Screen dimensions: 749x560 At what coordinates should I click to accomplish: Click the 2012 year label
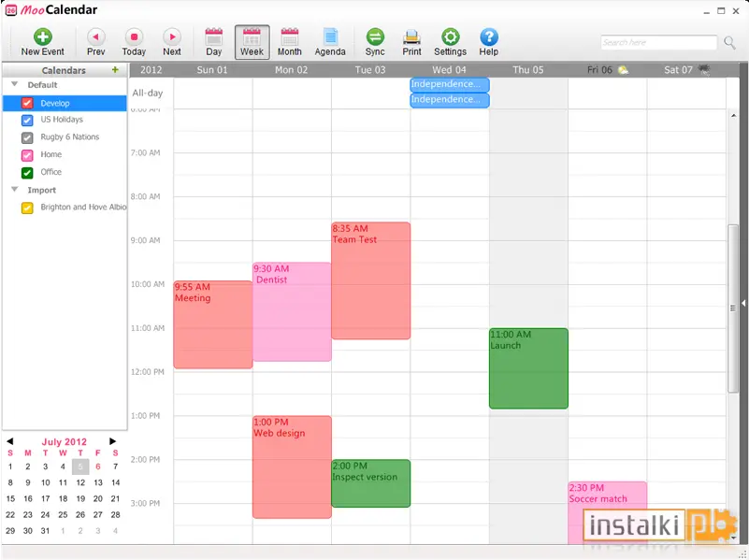(151, 70)
